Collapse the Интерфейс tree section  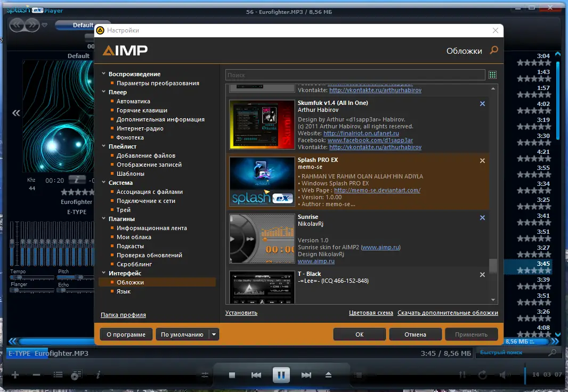click(103, 273)
